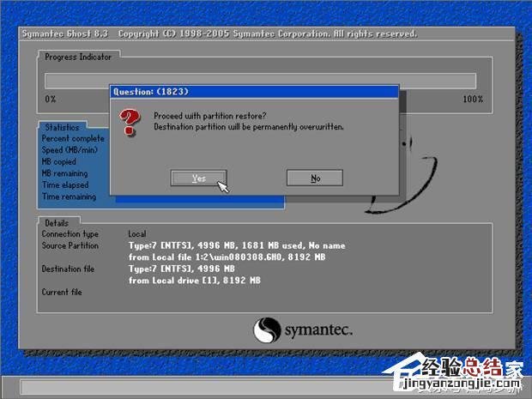This screenshot has width=532, height=399.
Task: Click the 100% progress label
Action: click(472, 99)
